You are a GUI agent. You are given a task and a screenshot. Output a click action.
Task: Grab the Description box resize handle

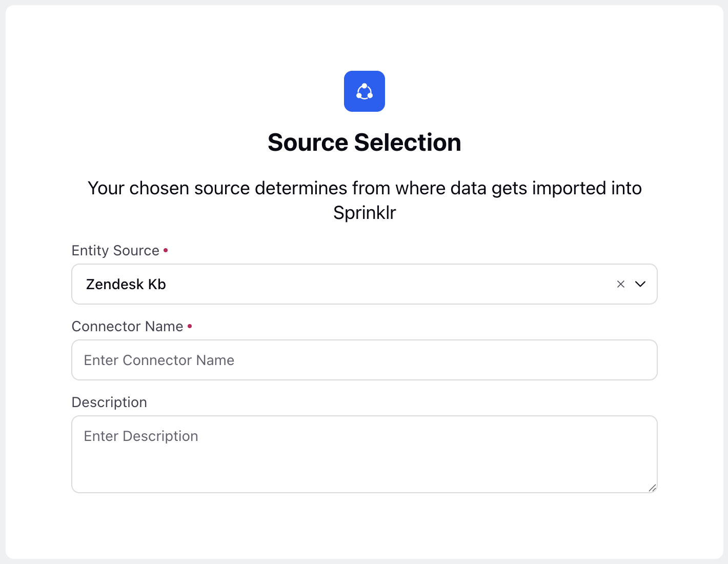[652, 488]
